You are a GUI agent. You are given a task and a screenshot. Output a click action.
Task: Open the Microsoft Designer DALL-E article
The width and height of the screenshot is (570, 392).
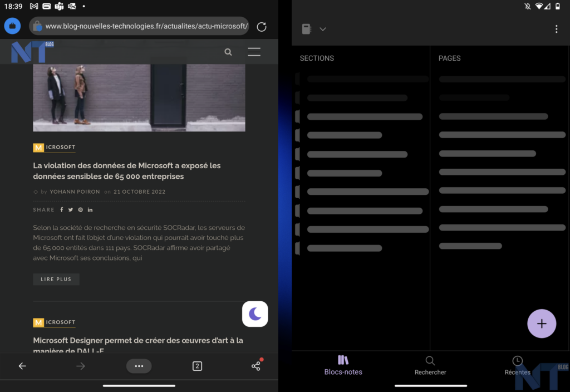(138, 345)
